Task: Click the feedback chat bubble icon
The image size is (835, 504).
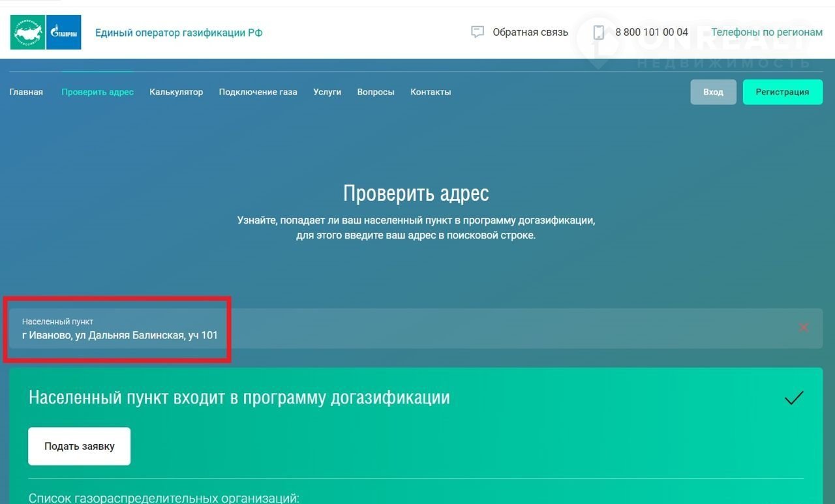Action: point(478,32)
